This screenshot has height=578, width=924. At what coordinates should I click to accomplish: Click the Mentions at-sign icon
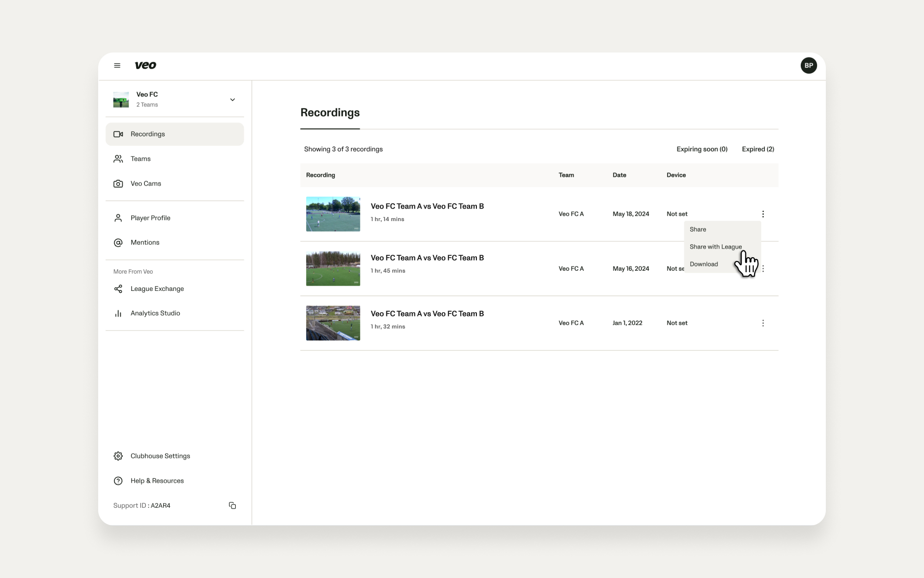pyautogui.click(x=118, y=243)
